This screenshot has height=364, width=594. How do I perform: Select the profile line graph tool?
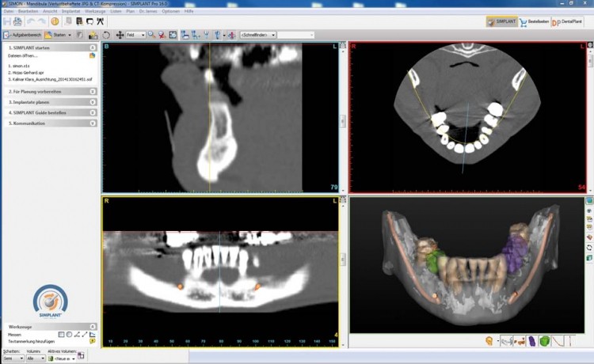(93, 335)
